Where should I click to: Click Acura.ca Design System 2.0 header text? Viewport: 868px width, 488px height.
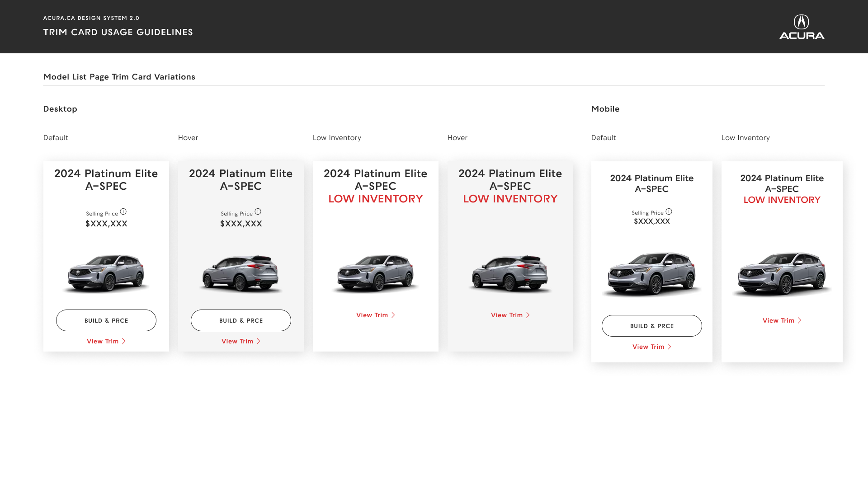click(x=91, y=18)
